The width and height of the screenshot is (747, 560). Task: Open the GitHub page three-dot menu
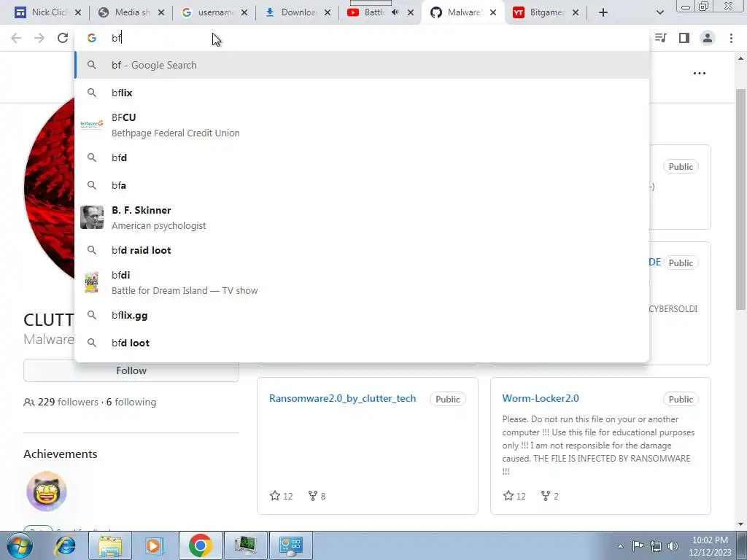coord(700,74)
